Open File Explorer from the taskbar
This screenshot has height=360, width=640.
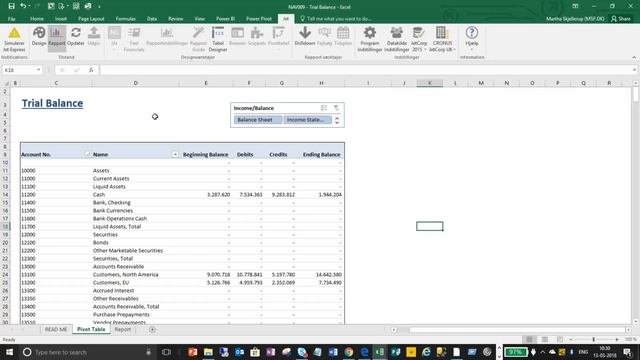[x=208, y=352]
